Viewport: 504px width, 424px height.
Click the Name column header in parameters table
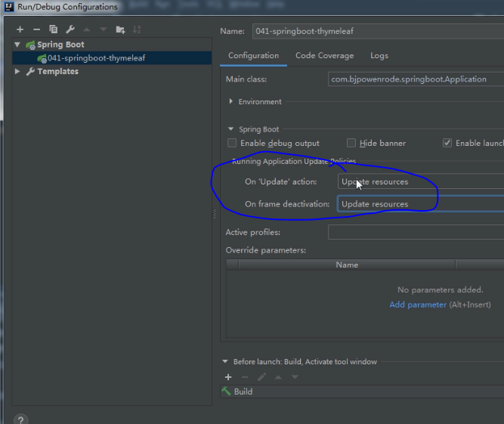click(347, 265)
